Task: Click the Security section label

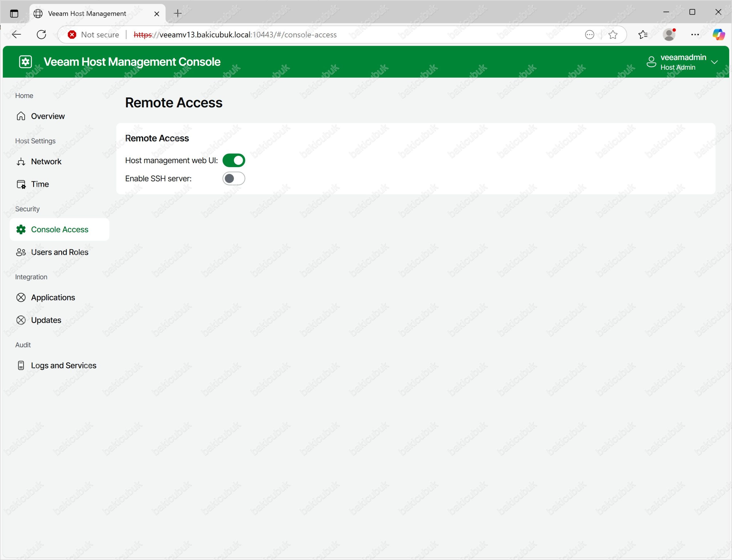Action: [27, 209]
